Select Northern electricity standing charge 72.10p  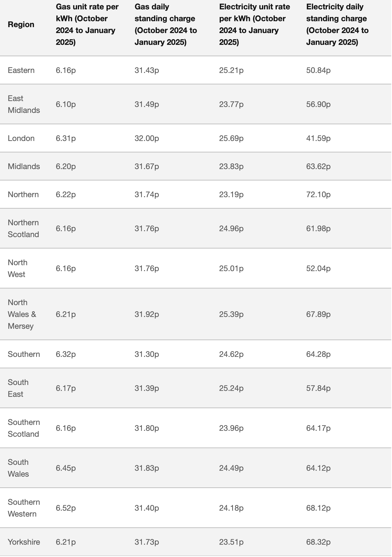click(x=318, y=194)
